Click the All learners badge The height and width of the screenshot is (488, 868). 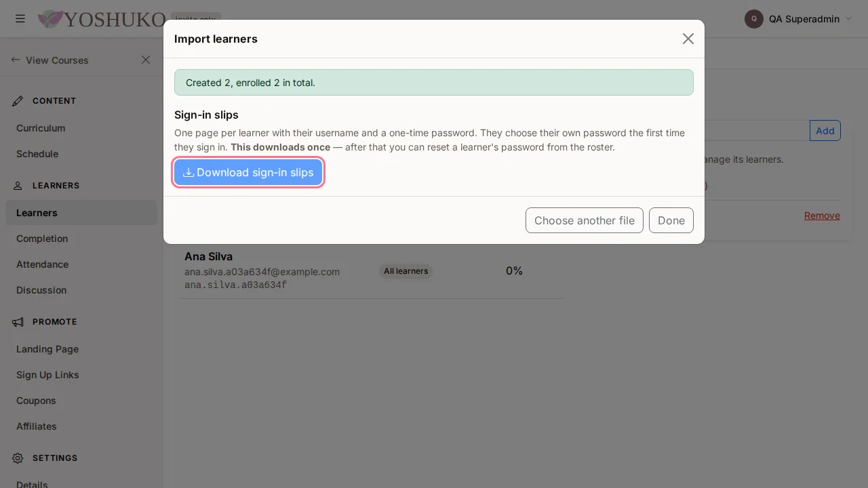click(x=406, y=271)
